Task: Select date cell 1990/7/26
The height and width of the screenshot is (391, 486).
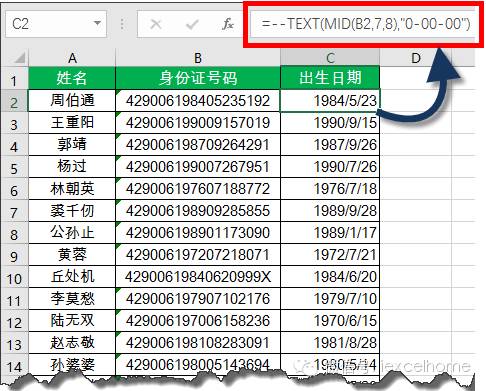Action: coord(330,167)
